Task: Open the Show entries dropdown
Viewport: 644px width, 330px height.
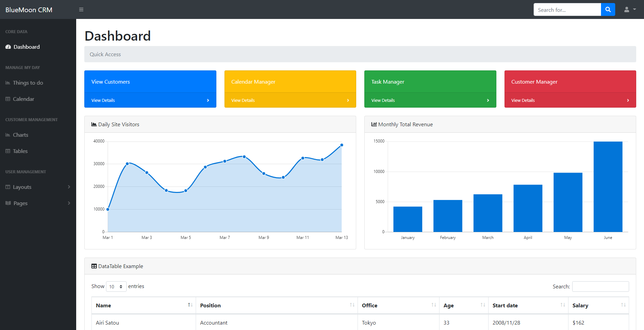Action: pyautogui.click(x=116, y=286)
